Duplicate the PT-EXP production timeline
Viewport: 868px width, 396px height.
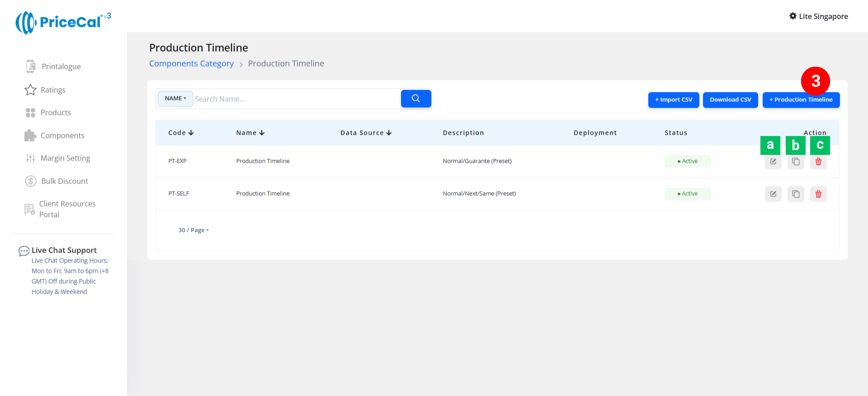(x=796, y=161)
